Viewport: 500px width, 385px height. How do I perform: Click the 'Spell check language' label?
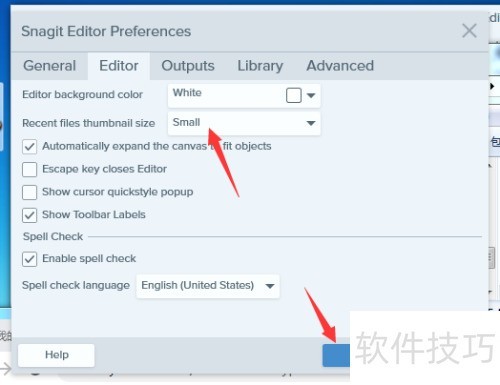tap(76, 285)
